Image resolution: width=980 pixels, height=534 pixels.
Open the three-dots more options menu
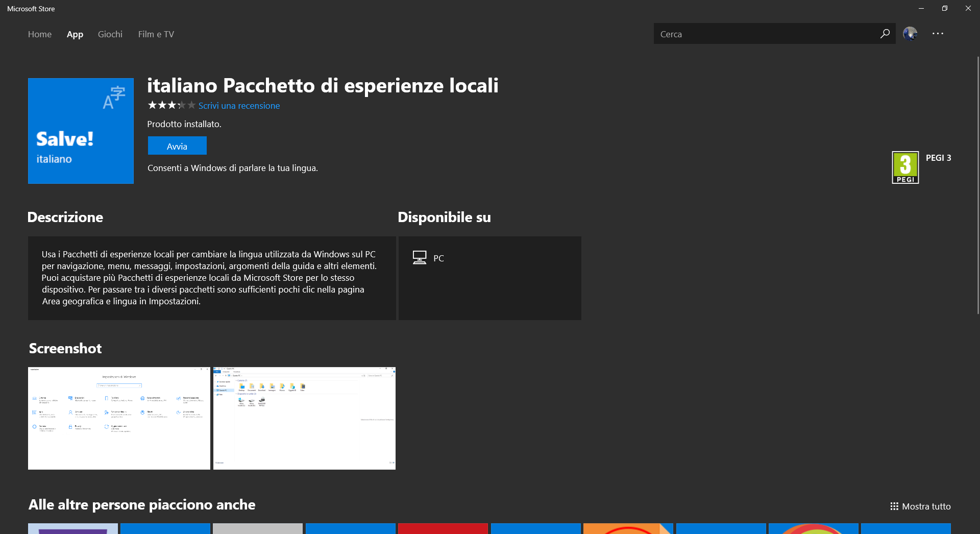938,34
